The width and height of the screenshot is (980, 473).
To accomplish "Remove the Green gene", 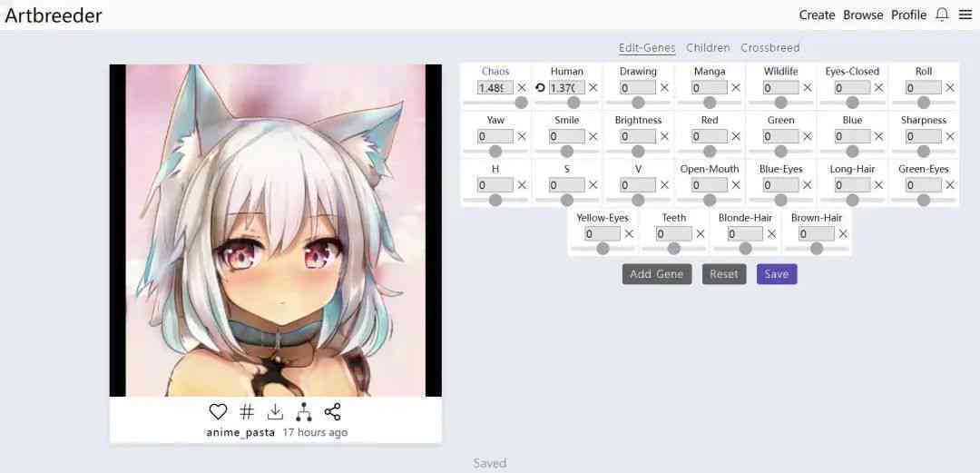I will [x=808, y=136].
